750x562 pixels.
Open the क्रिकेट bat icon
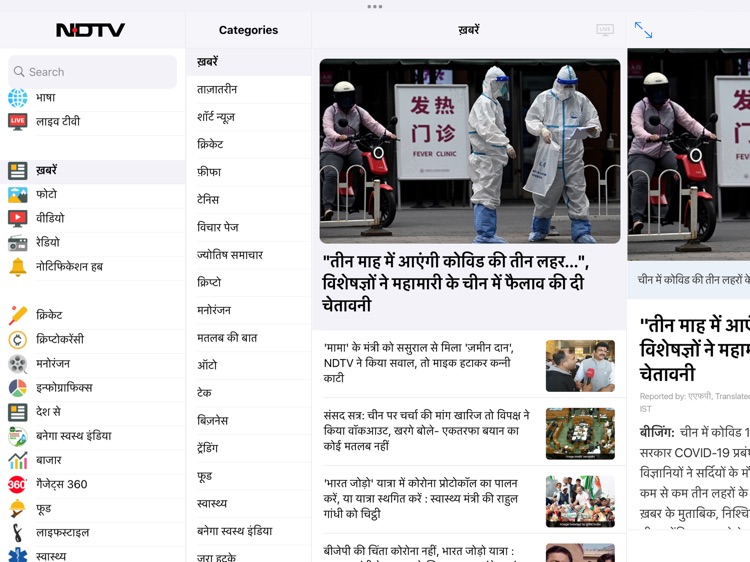[18, 315]
